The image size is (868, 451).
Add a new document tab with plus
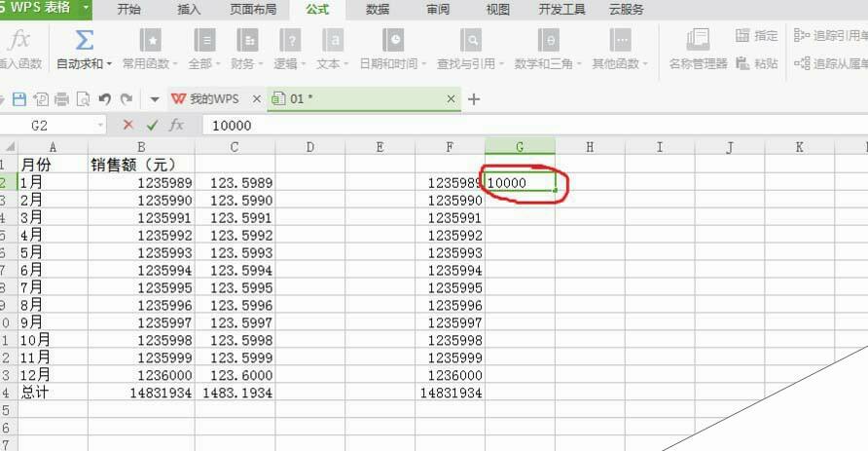click(x=473, y=99)
